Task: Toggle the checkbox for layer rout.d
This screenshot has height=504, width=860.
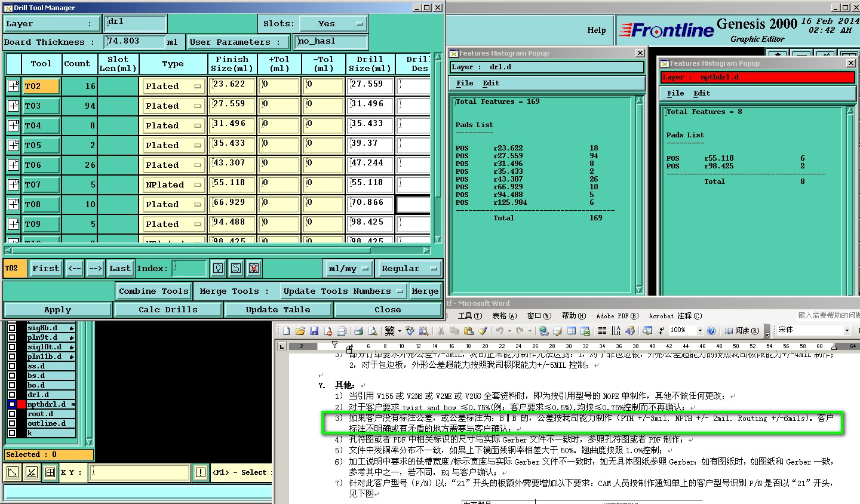Action: pyautogui.click(x=12, y=414)
